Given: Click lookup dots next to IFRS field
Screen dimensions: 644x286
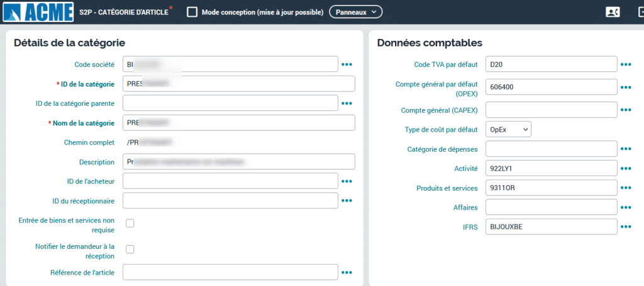Looking at the screenshot, I should (x=626, y=227).
